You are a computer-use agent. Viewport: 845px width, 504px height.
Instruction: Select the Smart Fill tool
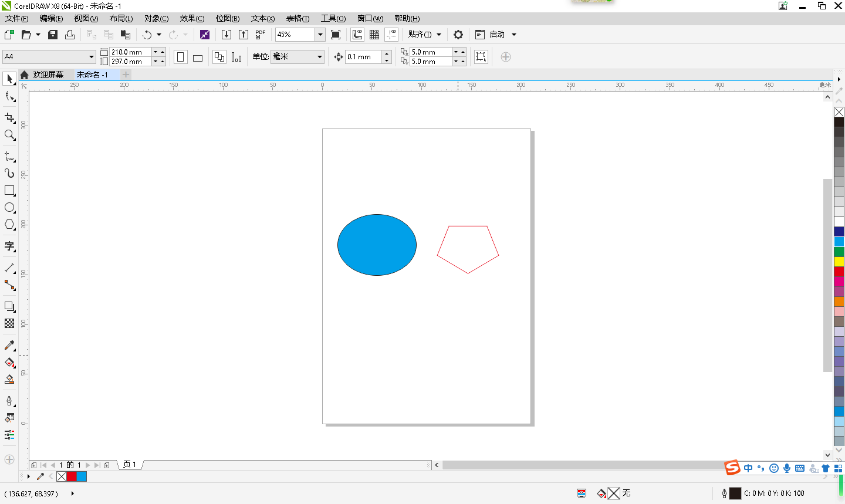click(9, 380)
